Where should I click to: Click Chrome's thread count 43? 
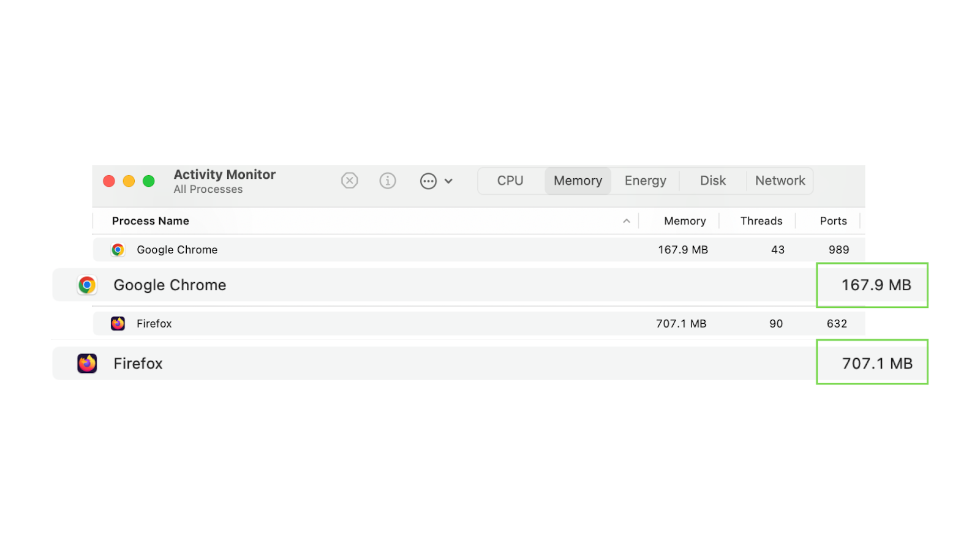pos(778,250)
